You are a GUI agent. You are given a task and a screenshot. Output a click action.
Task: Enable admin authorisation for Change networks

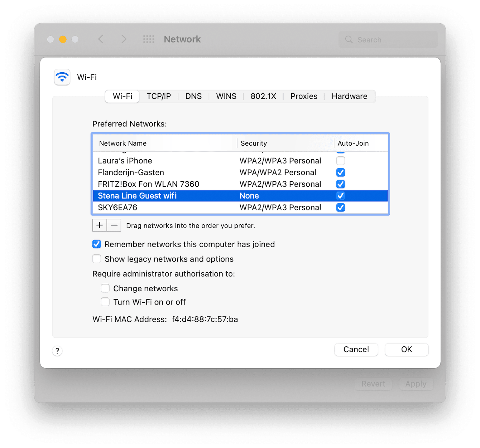pyautogui.click(x=105, y=288)
